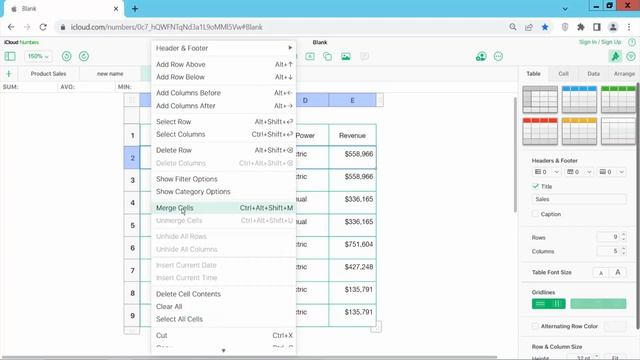Choose Add Columns After
This screenshot has width=640, height=360.
click(224, 106)
